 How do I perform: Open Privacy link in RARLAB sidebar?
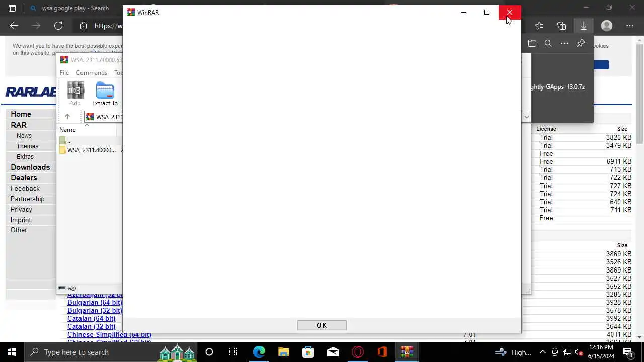[x=21, y=210]
